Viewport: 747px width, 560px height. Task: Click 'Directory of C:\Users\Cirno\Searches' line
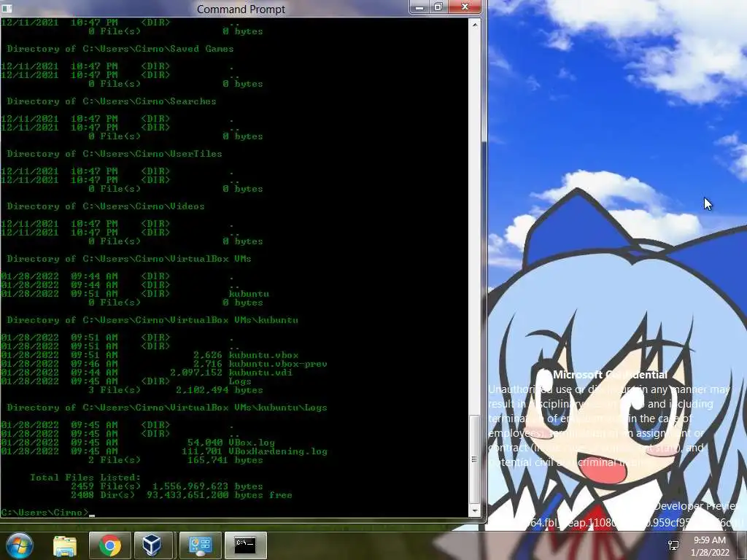tap(112, 101)
